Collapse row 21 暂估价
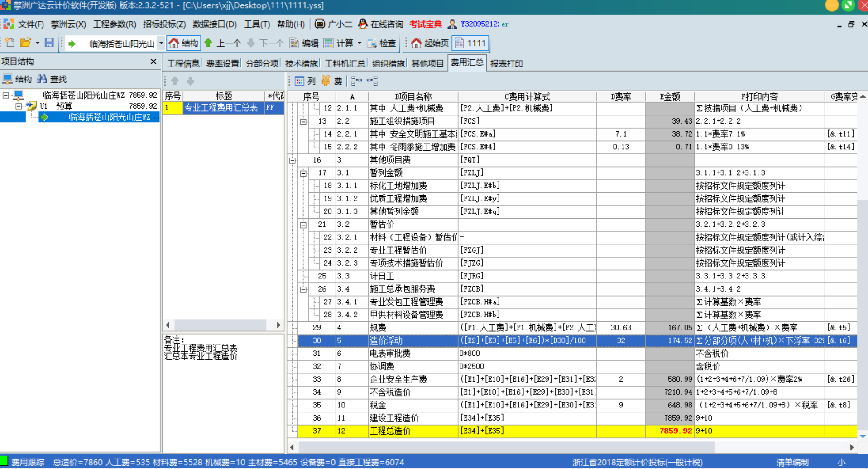Screen dimensions: 868x469 tap(303, 225)
